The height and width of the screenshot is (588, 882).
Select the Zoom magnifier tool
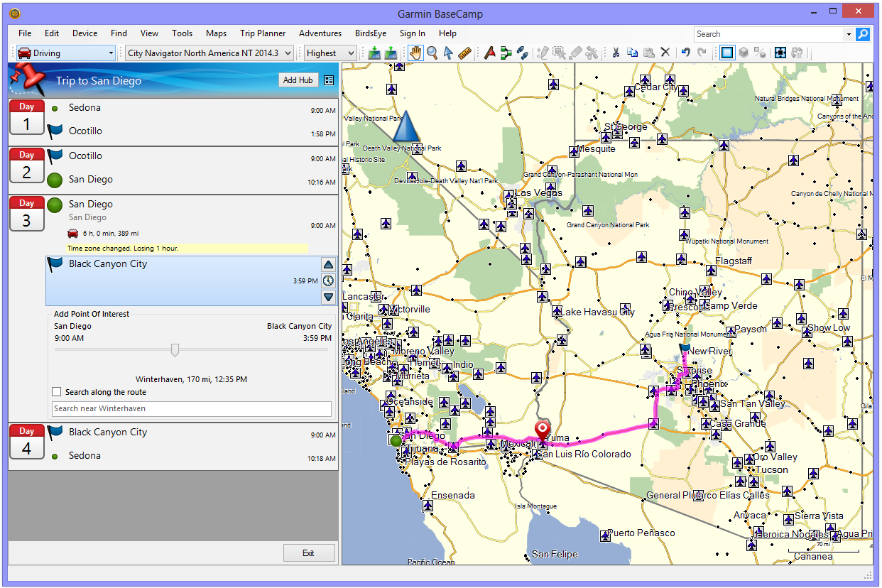(432, 53)
